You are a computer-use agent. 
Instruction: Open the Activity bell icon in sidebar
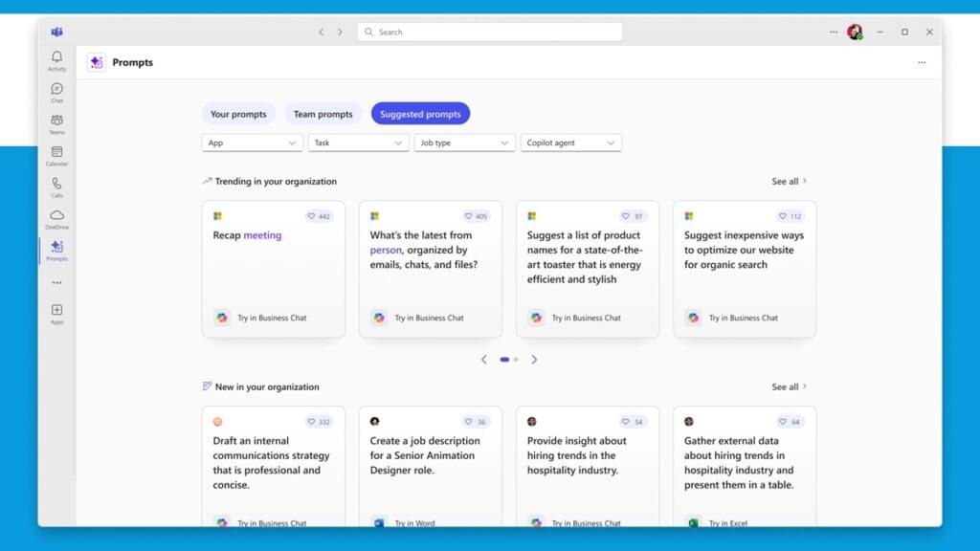pos(56,60)
